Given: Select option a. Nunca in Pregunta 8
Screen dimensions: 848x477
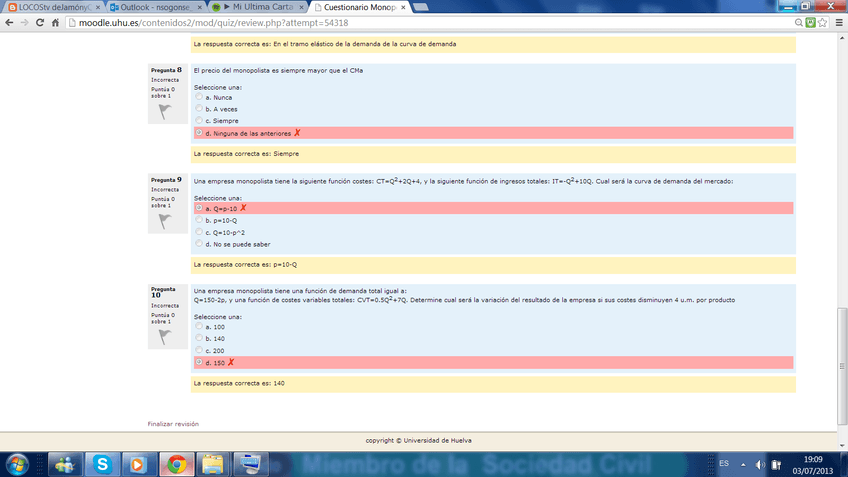Looking at the screenshot, I should pyautogui.click(x=199, y=97).
